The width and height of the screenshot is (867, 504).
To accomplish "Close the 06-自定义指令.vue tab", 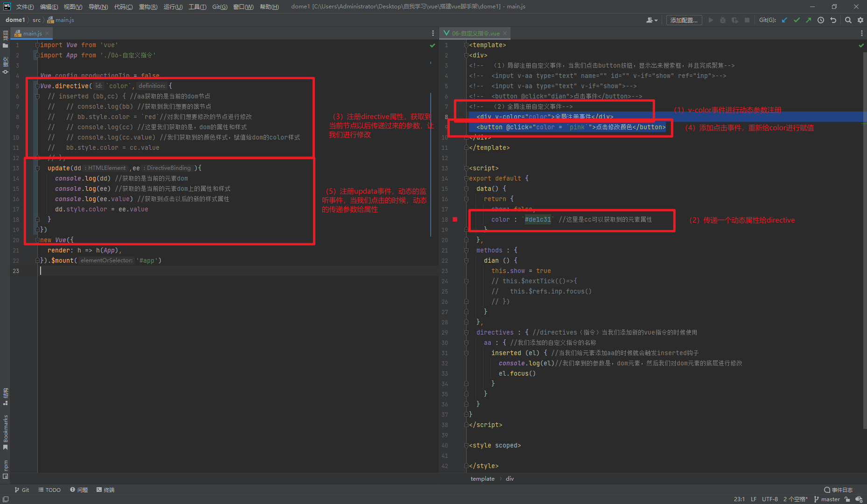I will pos(505,33).
